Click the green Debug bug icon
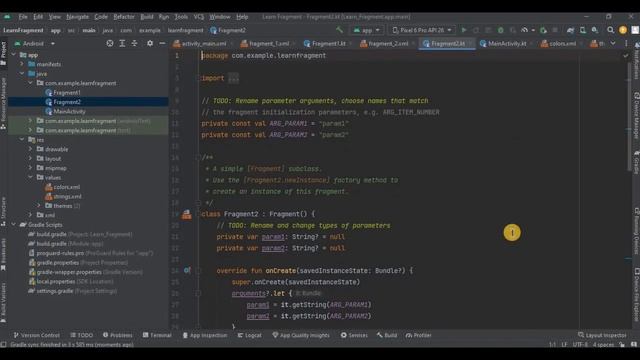 (500, 30)
